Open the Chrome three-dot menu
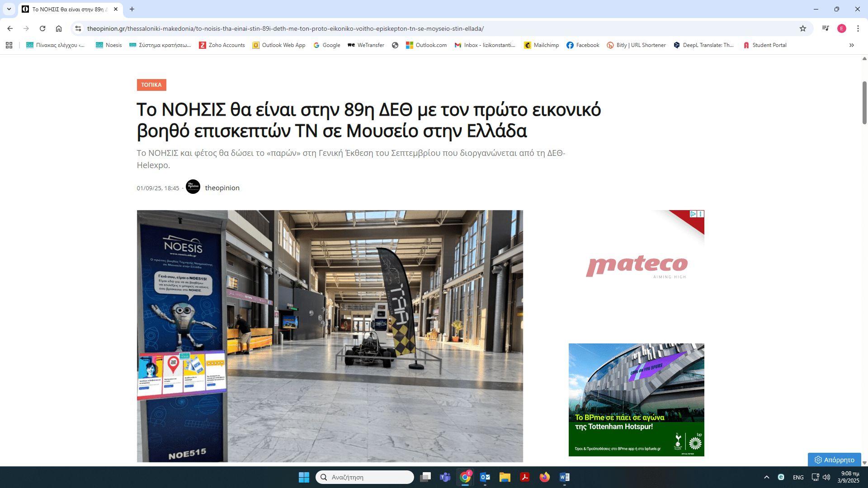The height and width of the screenshot is (488, 868). 858,28
